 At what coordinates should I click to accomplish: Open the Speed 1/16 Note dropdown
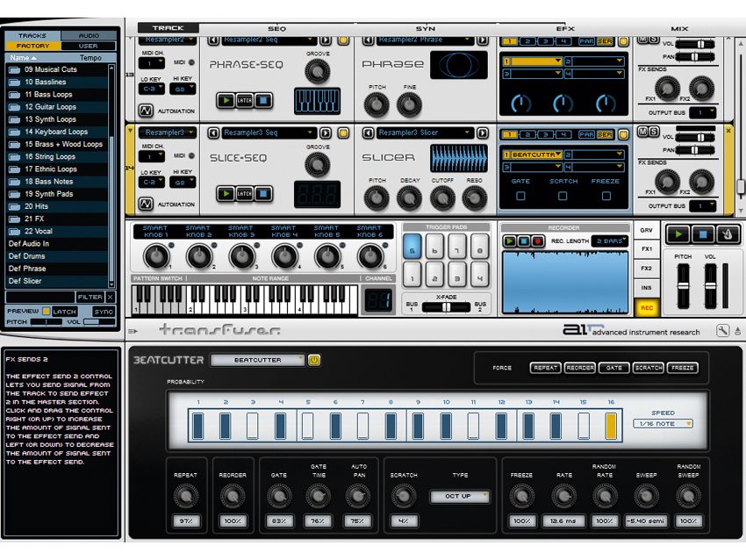point(663,423)
